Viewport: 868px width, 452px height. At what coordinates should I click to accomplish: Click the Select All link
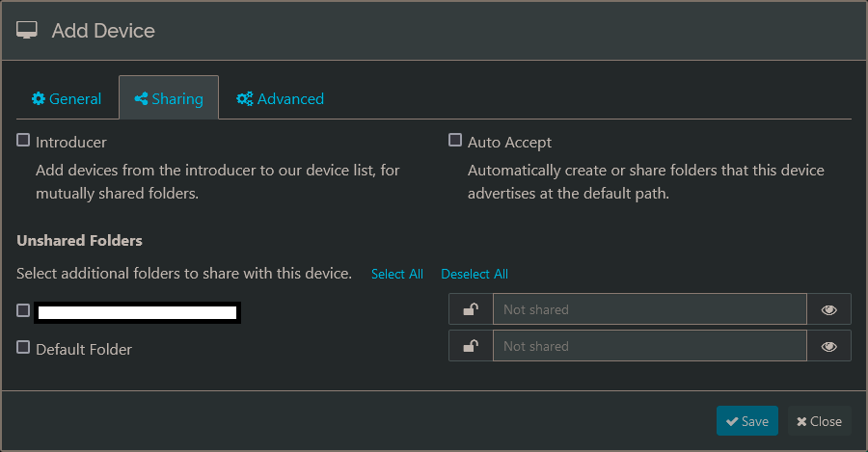[396, 274]
